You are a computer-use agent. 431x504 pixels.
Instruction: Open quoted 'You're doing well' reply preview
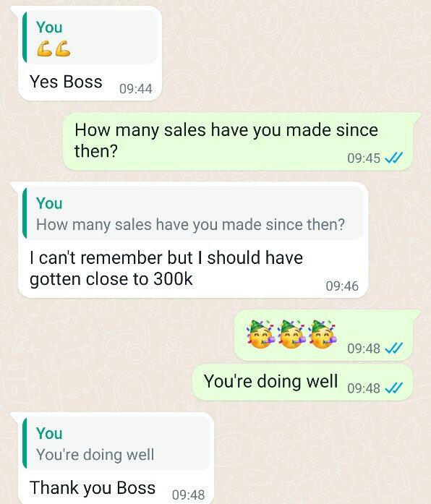point(116,443)
